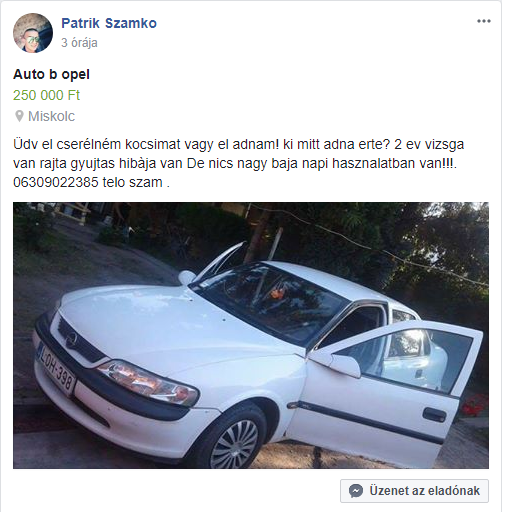Click the location pin icon
This screenshot has height=513, width=505.
[19, 116]
